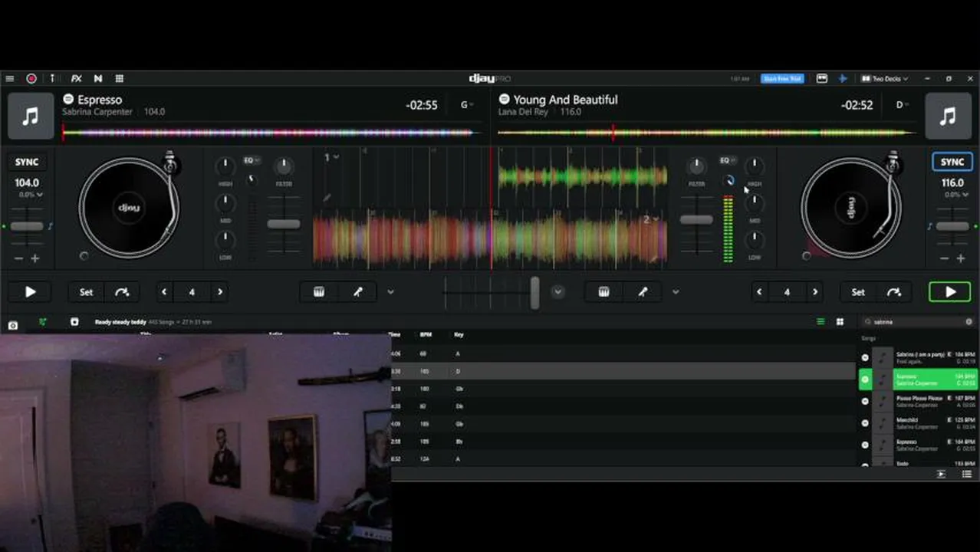This screenshot has height=552, width=980.
Task: Play the right deck
Action: 950,292
